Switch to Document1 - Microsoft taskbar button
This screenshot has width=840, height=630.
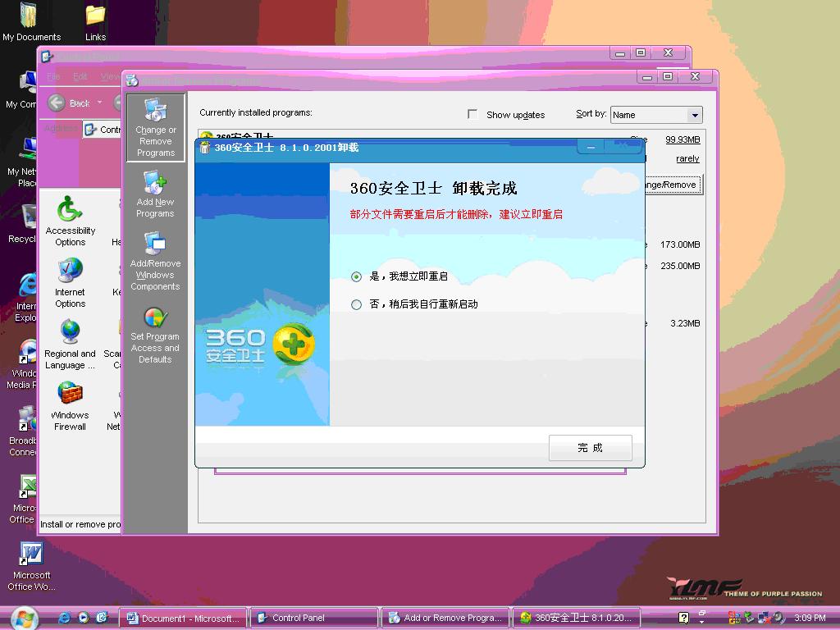pyautogui.click(x=182, y=619)
